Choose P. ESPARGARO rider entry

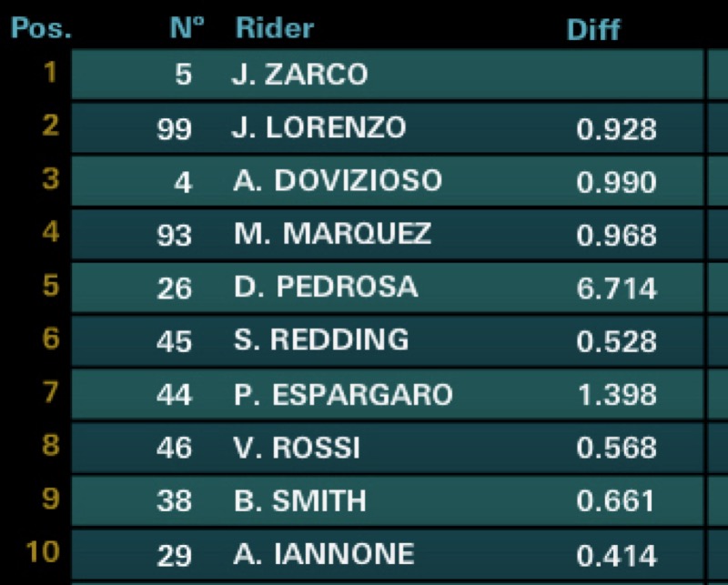342,394
